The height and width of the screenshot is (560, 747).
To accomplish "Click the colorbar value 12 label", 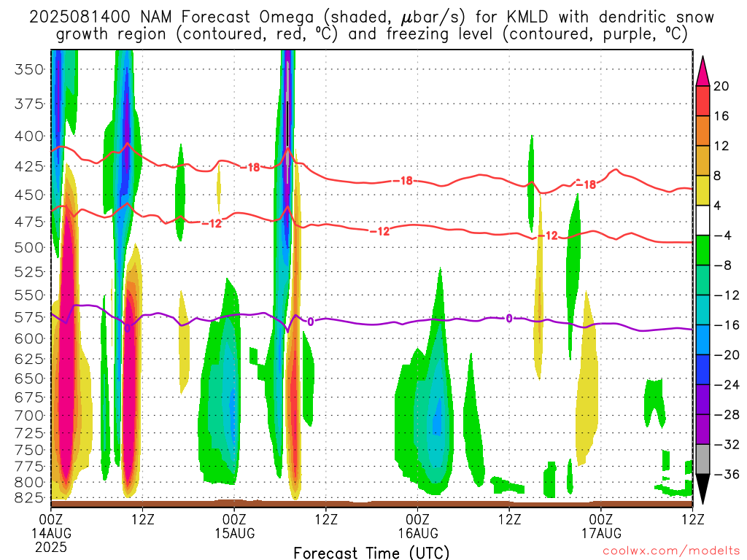I will coord(721,146).
